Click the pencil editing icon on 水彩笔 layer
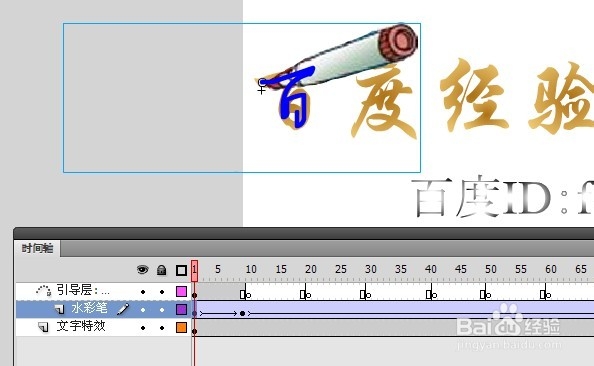 click(x=123, y=309)
